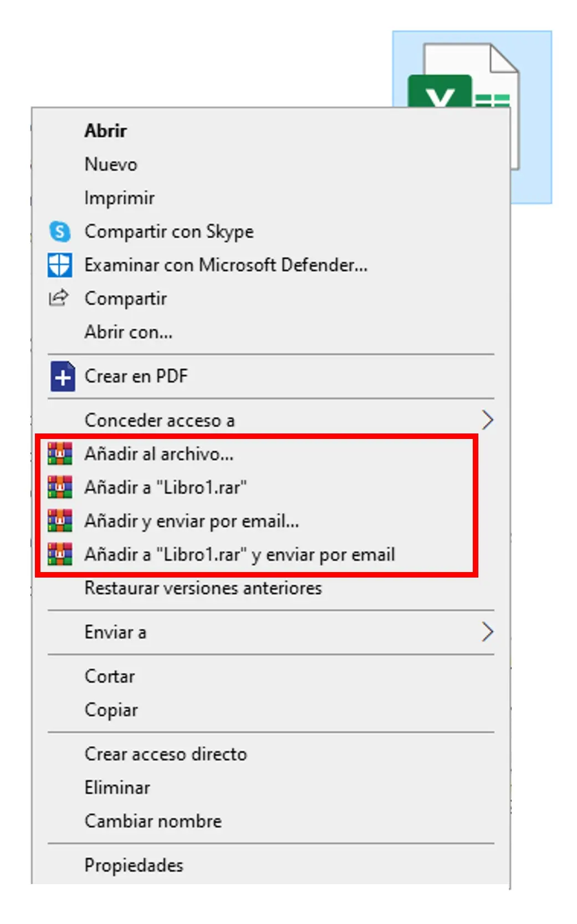Click Imprimir to print the file
The image size is (577, 924).
[119, 198]
